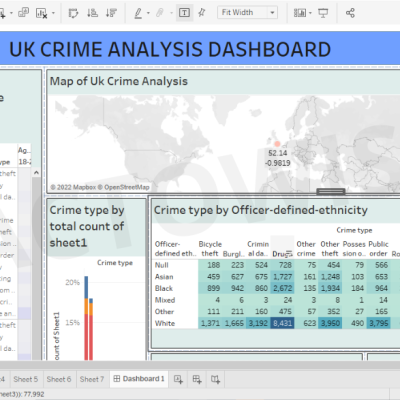The height and width of the screenshot is (400, 400).
Task: Click the Duplicate sheet toolbar icon
Action: pos(23,13)
